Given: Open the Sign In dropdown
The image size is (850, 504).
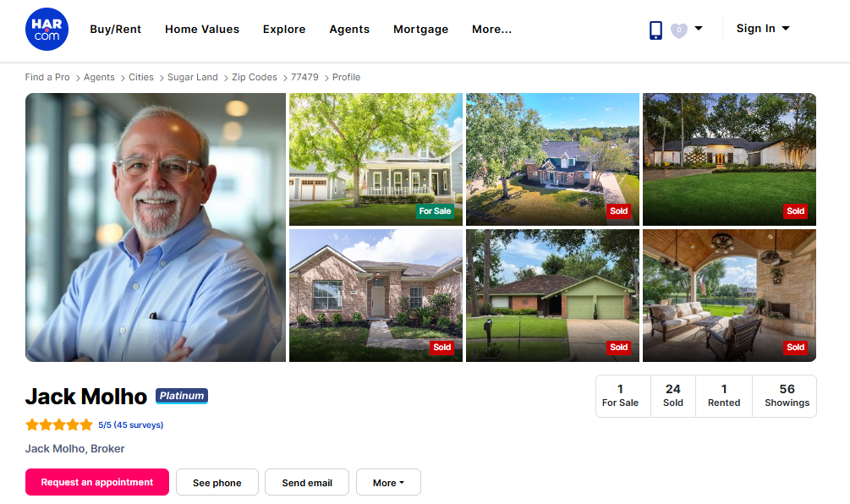Looking at the screenshot, I should 763,29.
